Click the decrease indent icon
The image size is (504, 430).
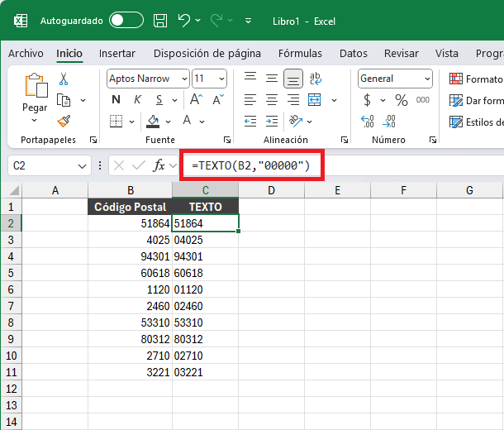250,122
